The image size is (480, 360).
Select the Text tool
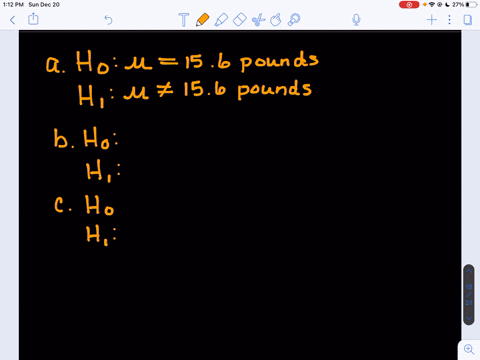click(184, 20)
